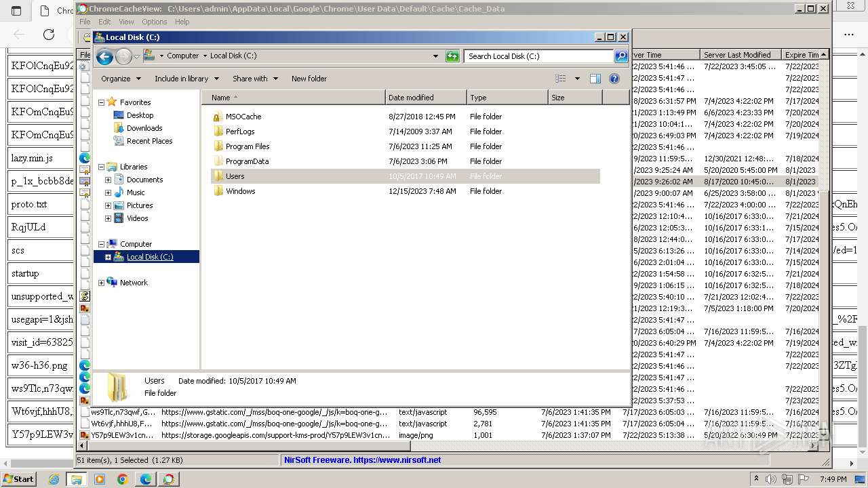Sort files by Name column header

click(294, 98)
